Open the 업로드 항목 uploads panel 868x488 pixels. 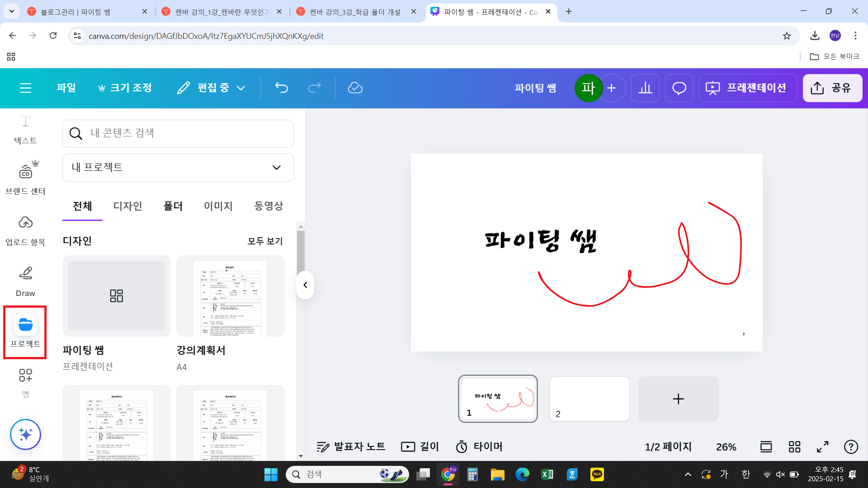tap(25, 230)
